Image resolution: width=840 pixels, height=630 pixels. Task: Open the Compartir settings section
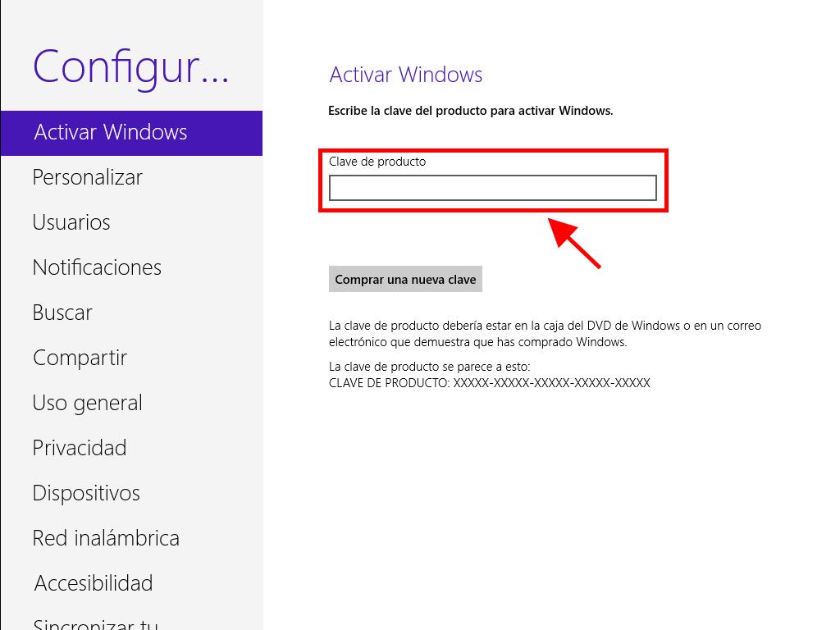pos(80,358)
